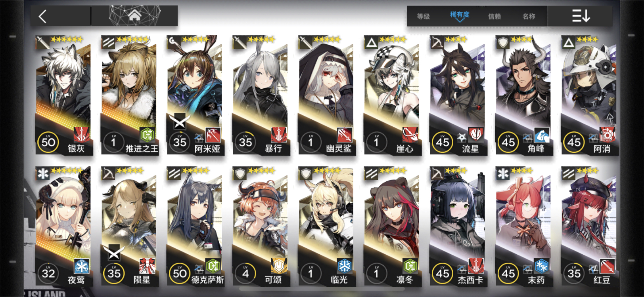Image resolution: width=644 pixels, height=297 pixels.
Task: Open operator 崖心 card
Action: click(x=392, y=95)
